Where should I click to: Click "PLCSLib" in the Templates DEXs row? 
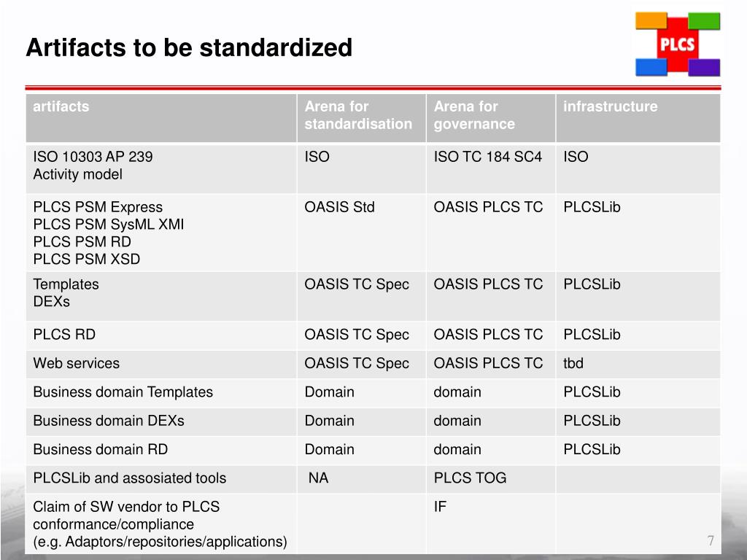(x=592, y=284)
